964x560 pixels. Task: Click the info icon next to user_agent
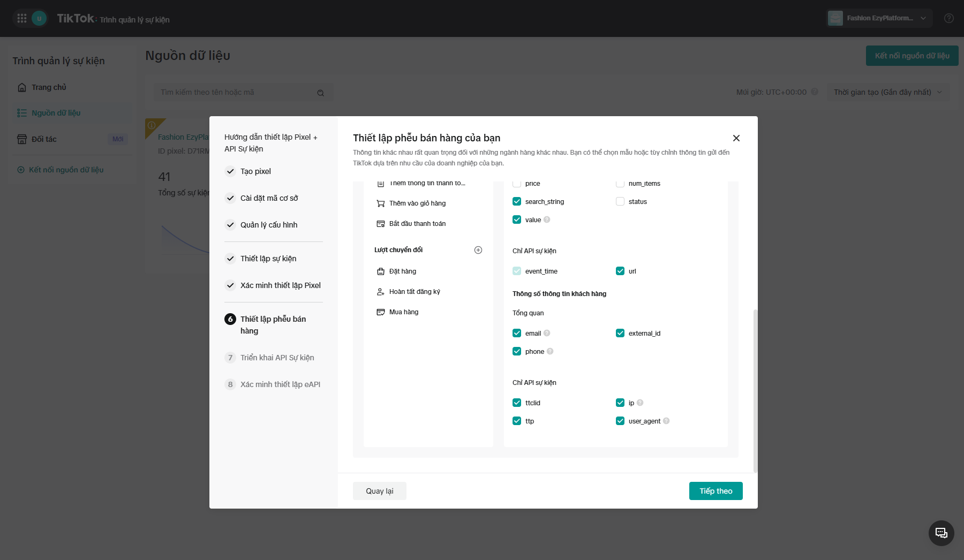click(666, 421)
